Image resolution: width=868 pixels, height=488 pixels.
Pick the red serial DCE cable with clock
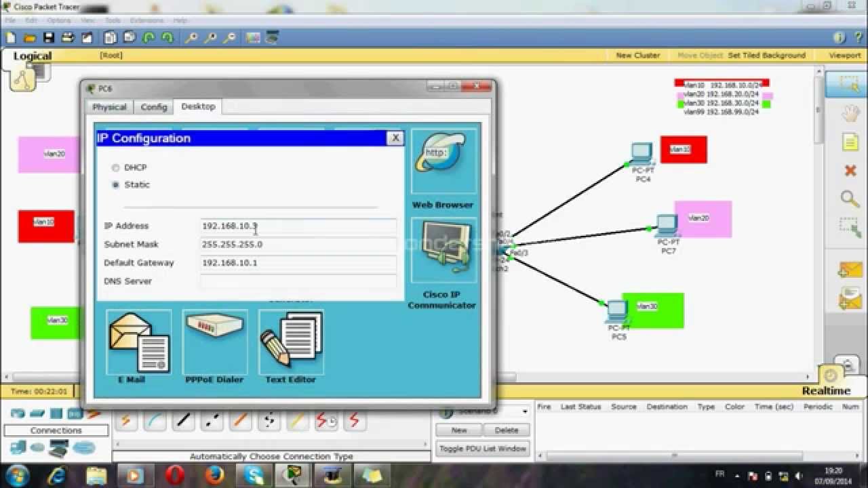pyautogui.click(x=328, y=421)
